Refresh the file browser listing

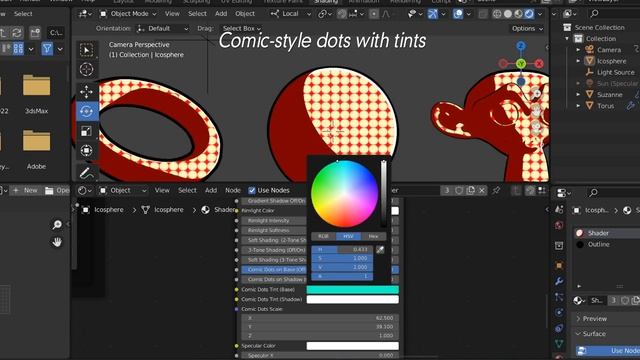[17, 32]
